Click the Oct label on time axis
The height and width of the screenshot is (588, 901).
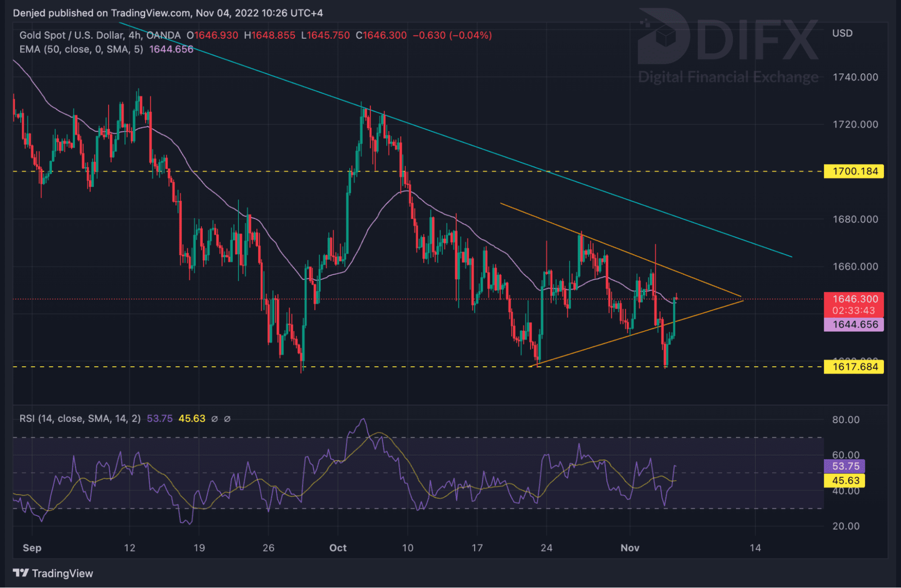coord(338,548)
